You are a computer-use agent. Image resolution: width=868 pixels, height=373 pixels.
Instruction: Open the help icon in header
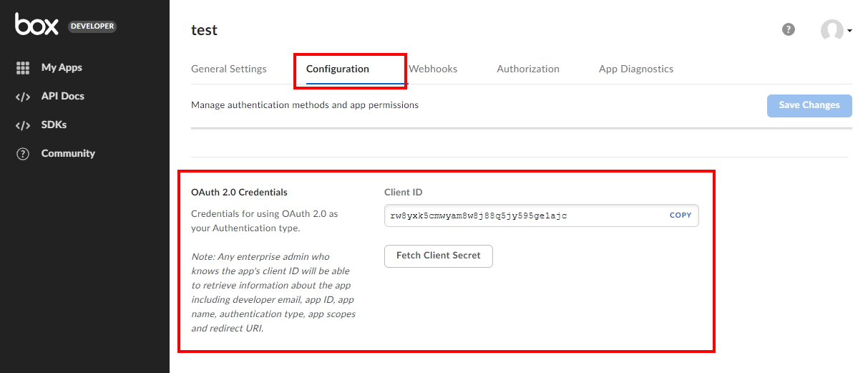[789, 29]
